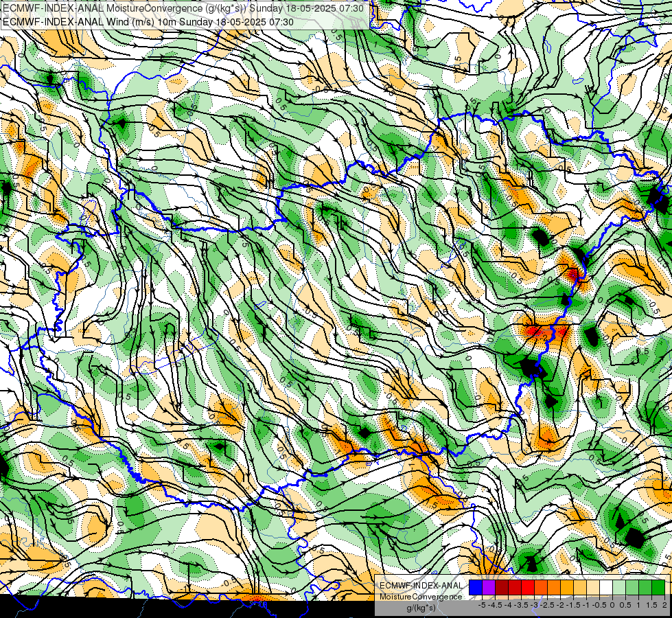Click the MoistureConvergence title line at top

click(183, 8)
